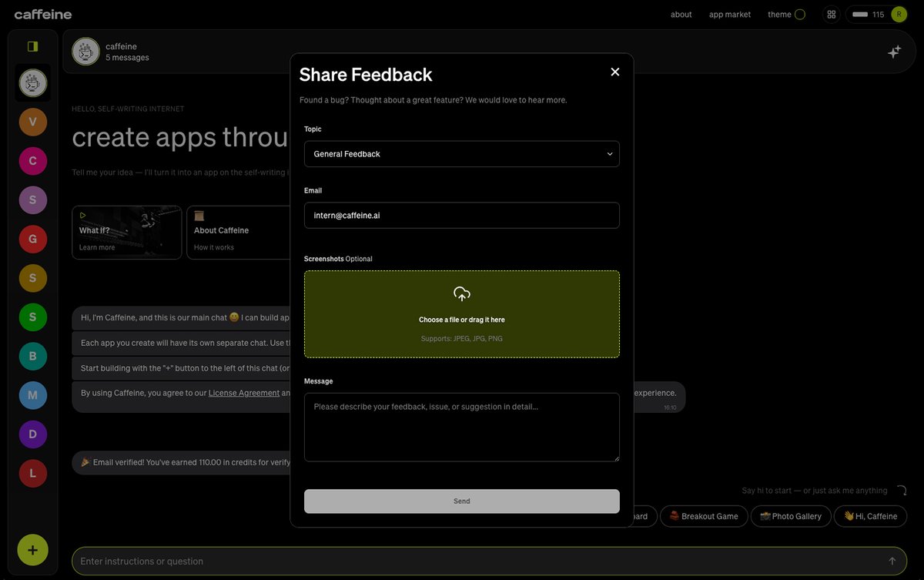Open the License Agreement link
Viewport: 924px width, 580px height.
tap(244, 393)
